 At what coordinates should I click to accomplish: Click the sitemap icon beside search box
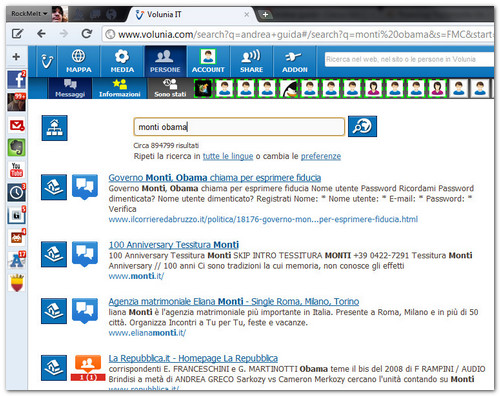point(54,128)
